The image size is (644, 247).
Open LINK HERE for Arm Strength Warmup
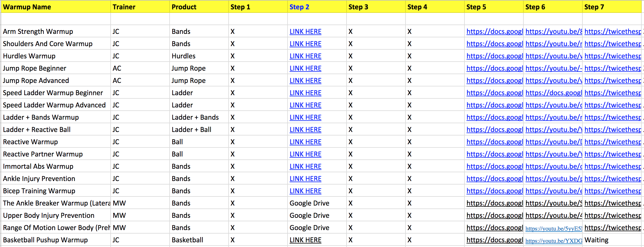click(x=305, y=32)
